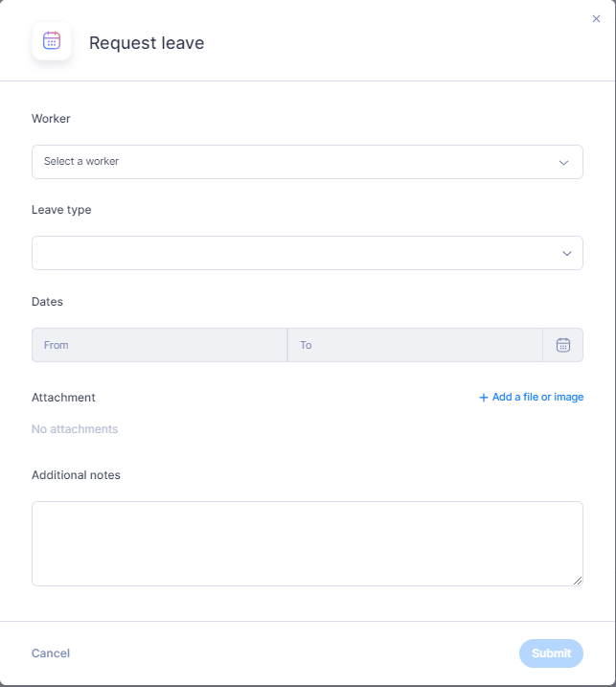Open the date picker calendar icon
The width and height of the screenshot is (616, 687).
(563, 345)
